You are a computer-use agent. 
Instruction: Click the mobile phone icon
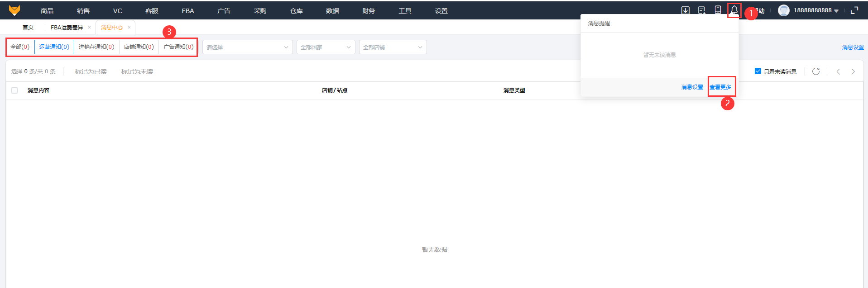[x=718, y=10]
